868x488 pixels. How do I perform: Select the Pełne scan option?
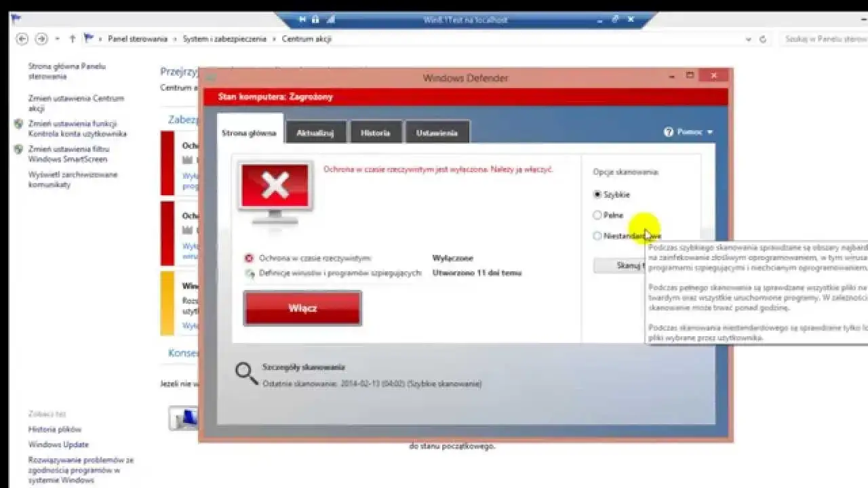pyautogui.click(x=597, y=215)
